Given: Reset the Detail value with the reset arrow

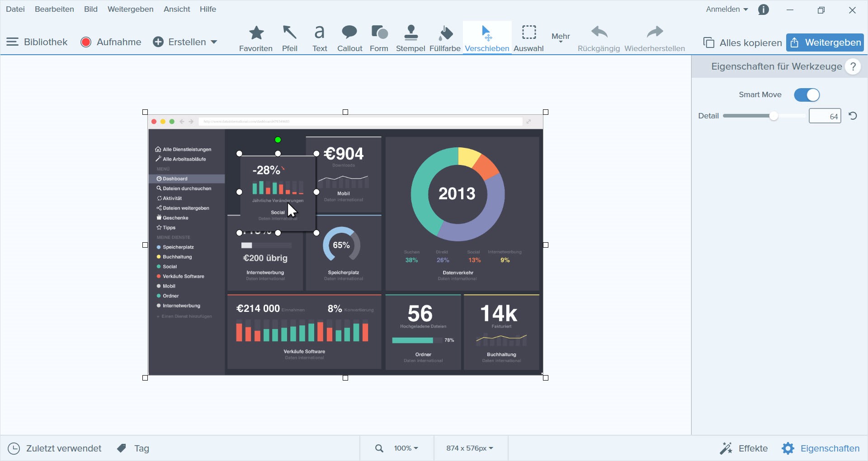Looking at the screenshot, I should pos(853,116).
